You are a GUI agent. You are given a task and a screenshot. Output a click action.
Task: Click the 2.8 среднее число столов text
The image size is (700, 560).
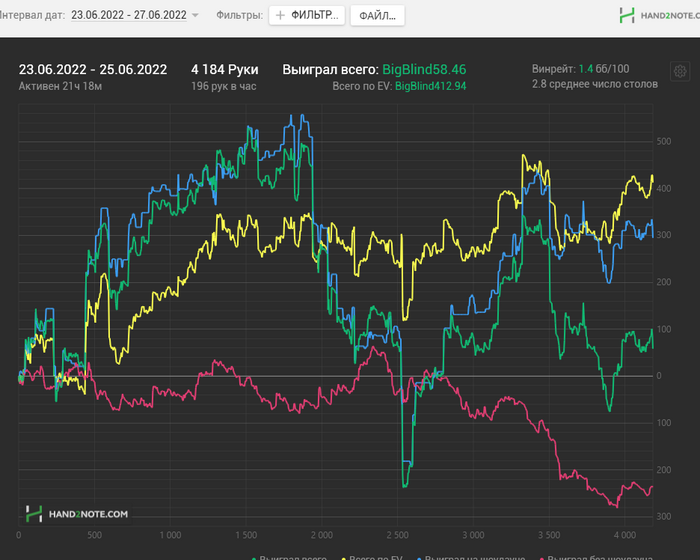pyautogui.click(x=595, y=84)
